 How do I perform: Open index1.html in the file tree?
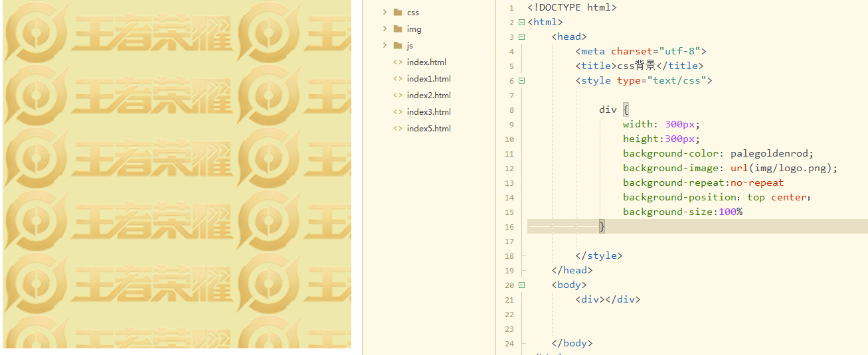pos(429,78)
